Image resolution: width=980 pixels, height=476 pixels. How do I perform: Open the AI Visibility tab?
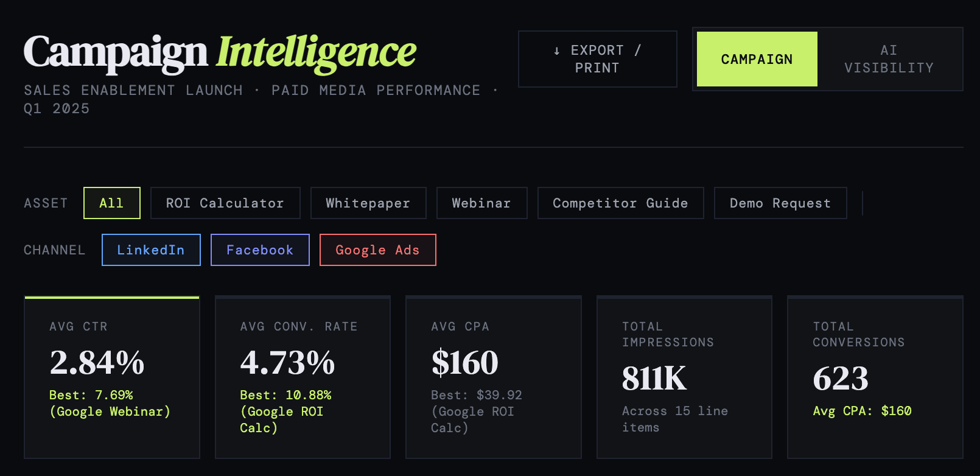pos(889,59)
